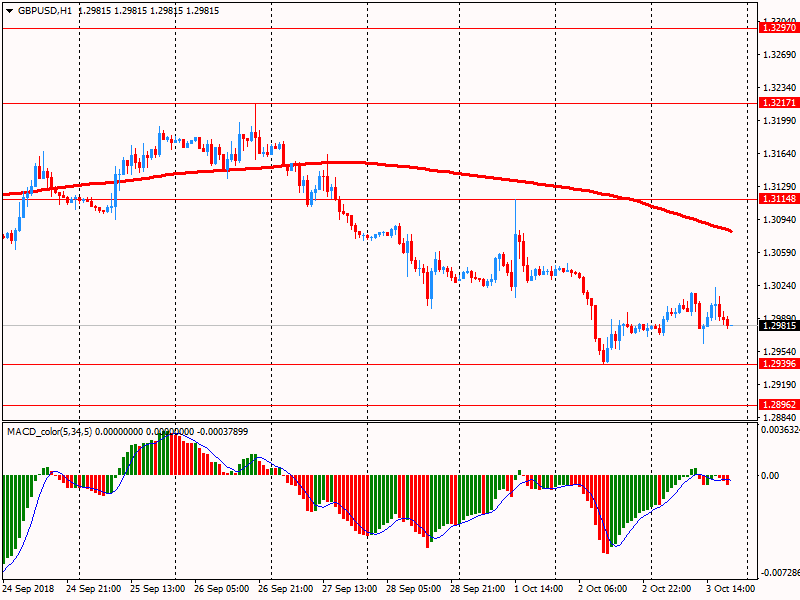This screenshot has width=800, height=600.
Task: Click the 1.29190 price scale value
Action: point(780,385)
